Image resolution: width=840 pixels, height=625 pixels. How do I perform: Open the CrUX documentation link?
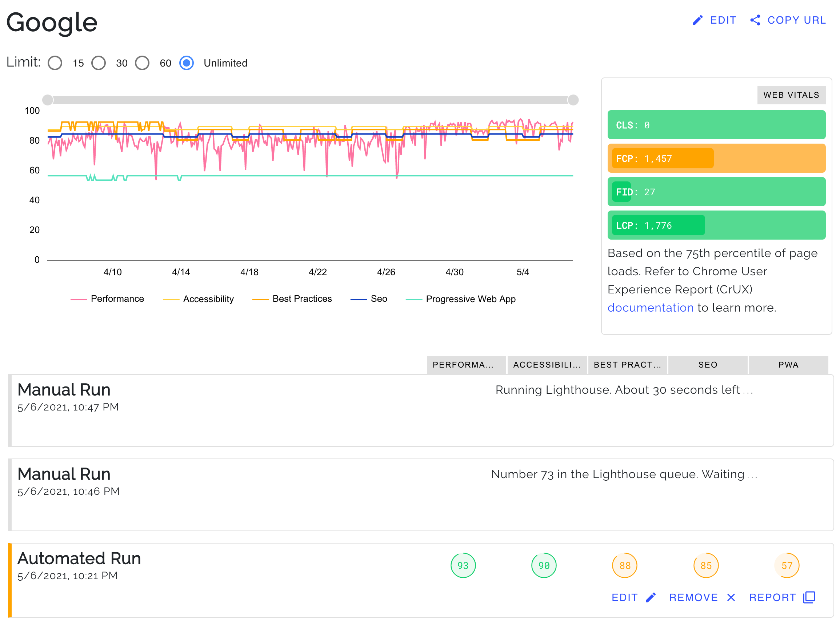651,308
